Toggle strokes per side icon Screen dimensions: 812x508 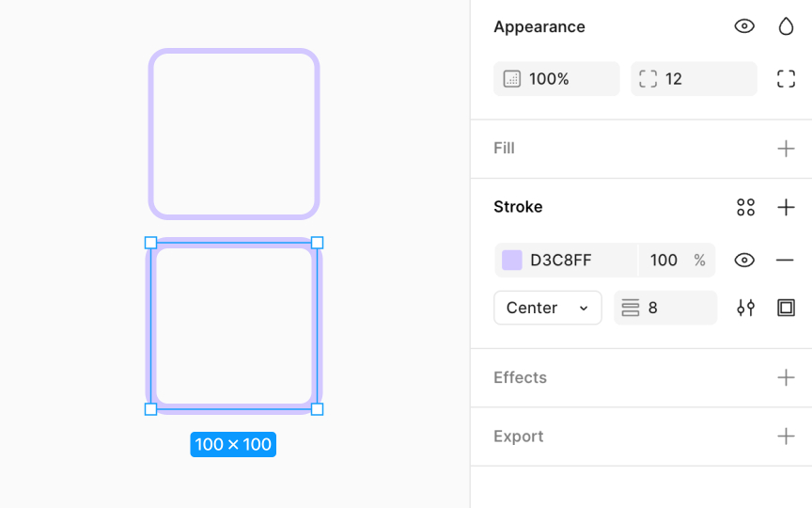point(786,308)
